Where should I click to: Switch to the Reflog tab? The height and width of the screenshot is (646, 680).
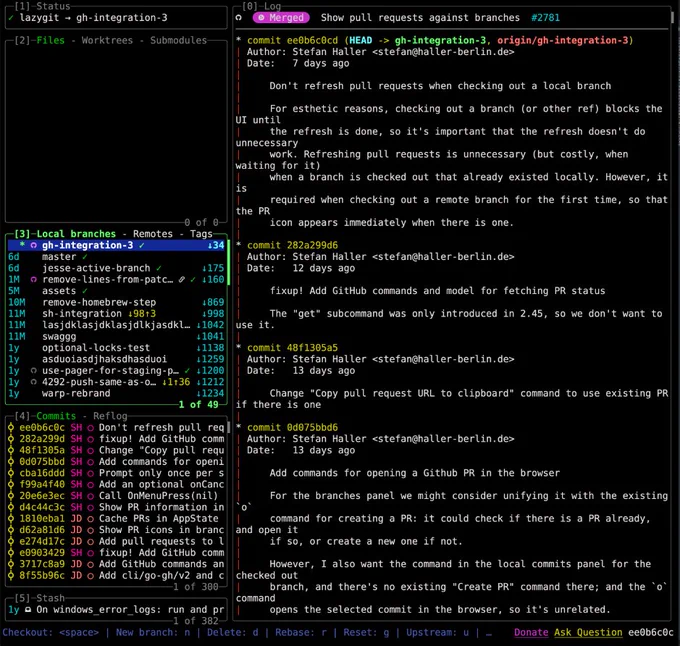(110, 416)
